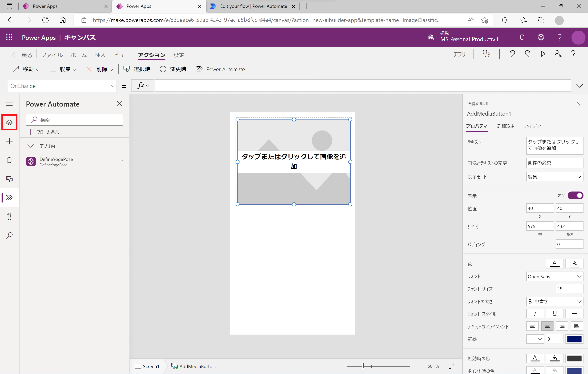Click the Search magnifier in sidebar
Viewport: 588px width, 374px height.
click(9, 235)
